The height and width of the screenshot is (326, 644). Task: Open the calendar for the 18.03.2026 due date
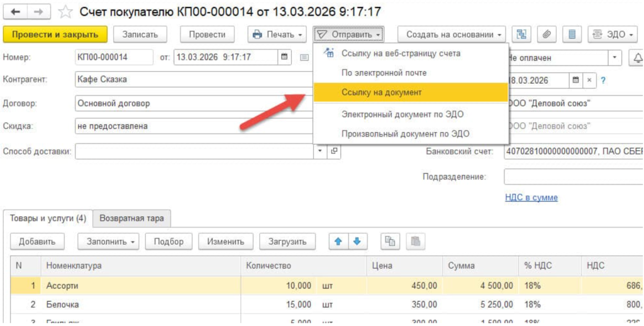(x=576, y=80)
